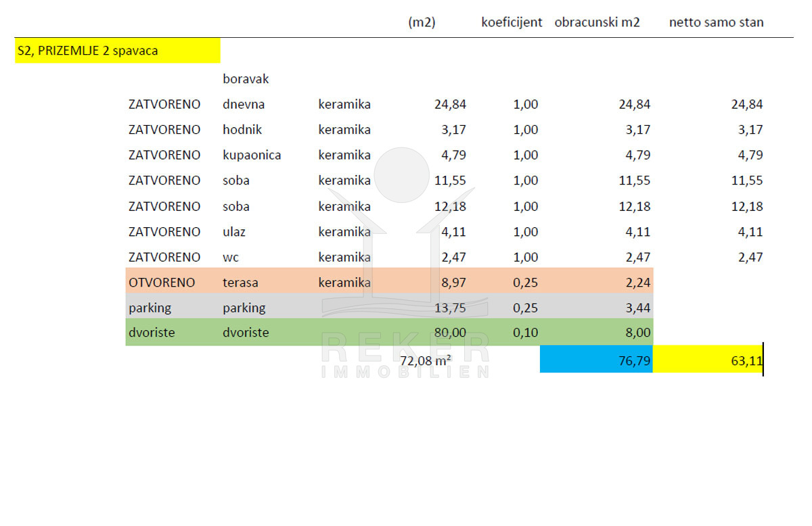Screen dimensions: 812x526
Task: Select the parking obracunski value 3,44
Action: pyautogui.click(x=637, y=308)
